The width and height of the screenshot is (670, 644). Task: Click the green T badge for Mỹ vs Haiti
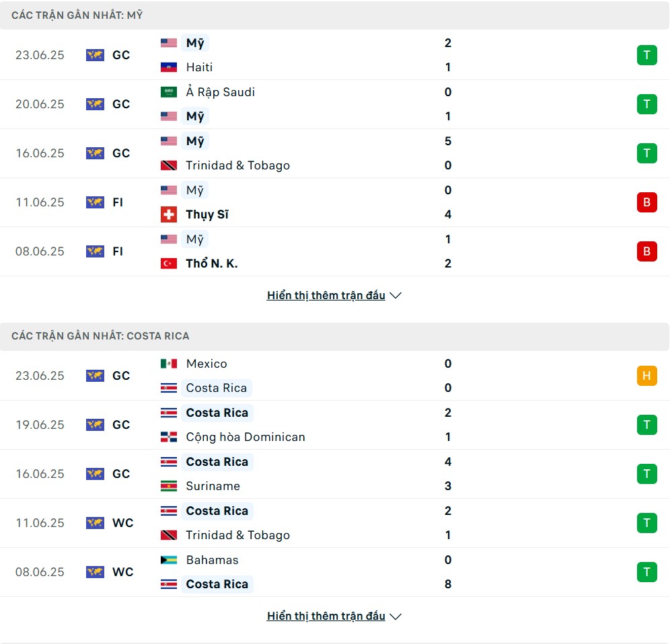pos(647,55)
